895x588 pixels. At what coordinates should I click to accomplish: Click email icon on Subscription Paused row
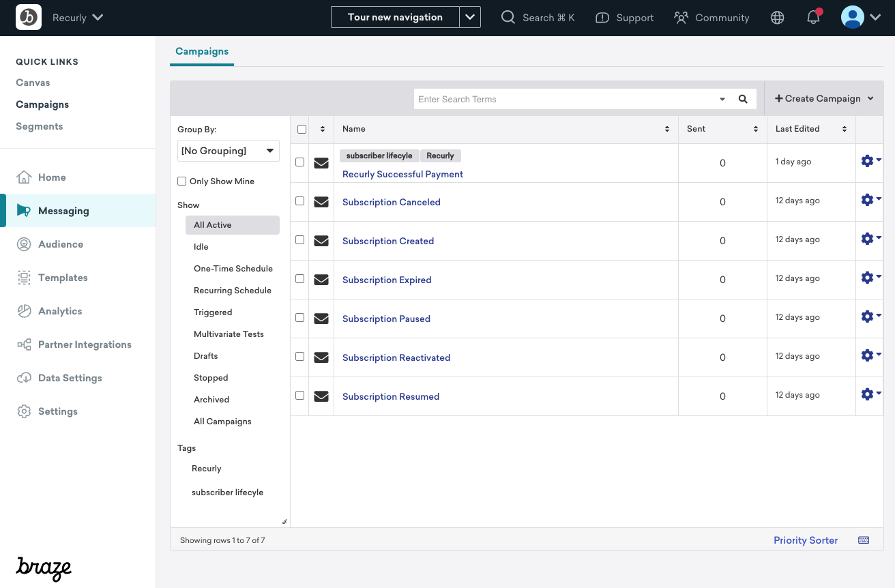coord(321,319)
